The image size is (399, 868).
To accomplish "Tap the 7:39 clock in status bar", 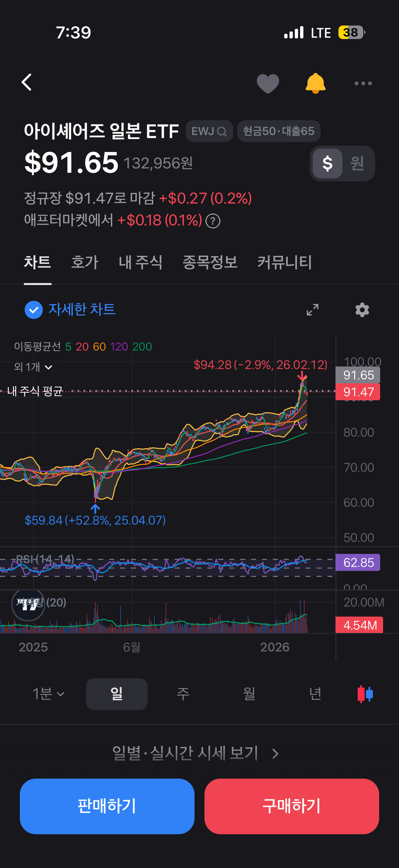I will (73, 33).
